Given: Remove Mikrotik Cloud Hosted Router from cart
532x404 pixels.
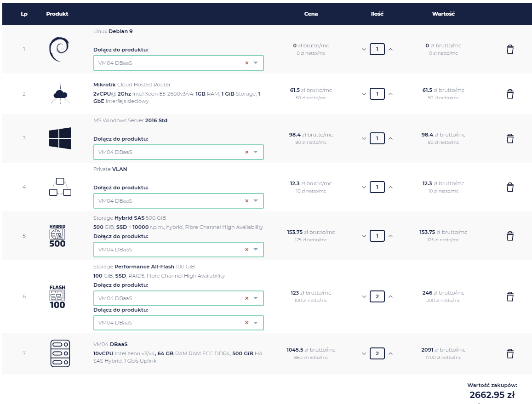Looking at the screenshot, I should (x=509, y=94).
